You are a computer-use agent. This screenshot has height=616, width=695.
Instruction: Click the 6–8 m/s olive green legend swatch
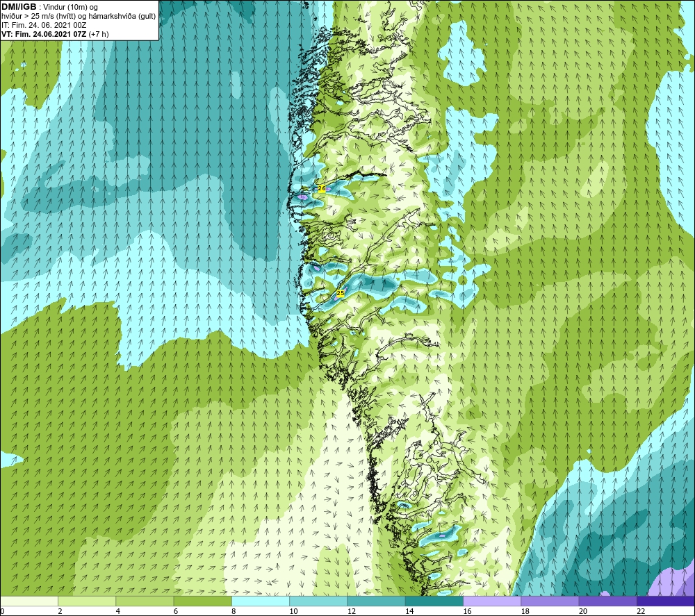(203, 601)
